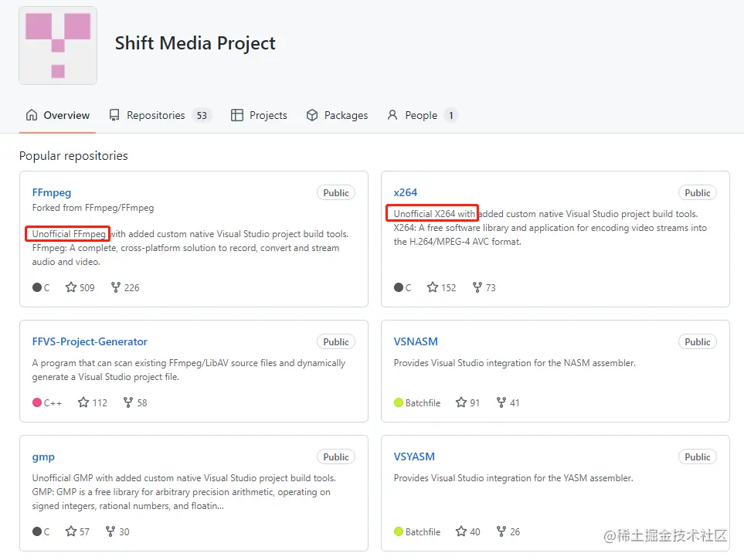The height and width of the screenshot is (560, 744).
Task: Click the x264 star count 152
Action: (448, 287)
